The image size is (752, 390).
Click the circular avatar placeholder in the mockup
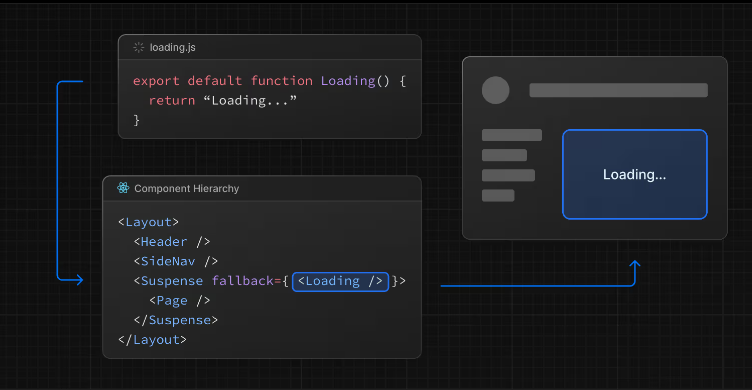(495, 90)
